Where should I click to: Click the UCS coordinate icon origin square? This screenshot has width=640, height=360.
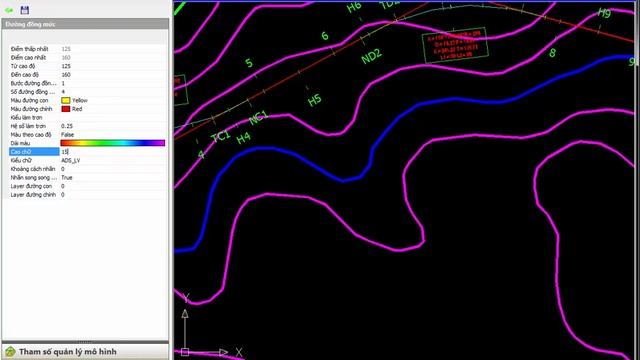(x=185, y=351)
